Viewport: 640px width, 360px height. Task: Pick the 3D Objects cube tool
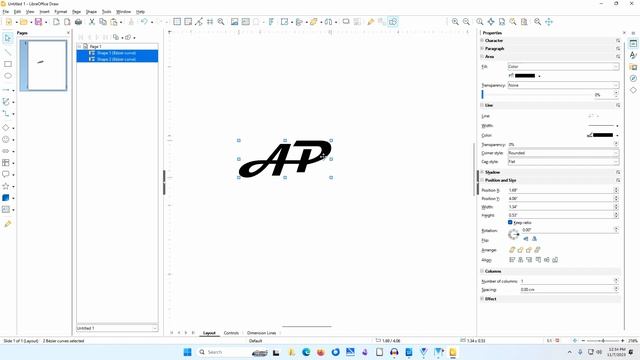(6, 198)
